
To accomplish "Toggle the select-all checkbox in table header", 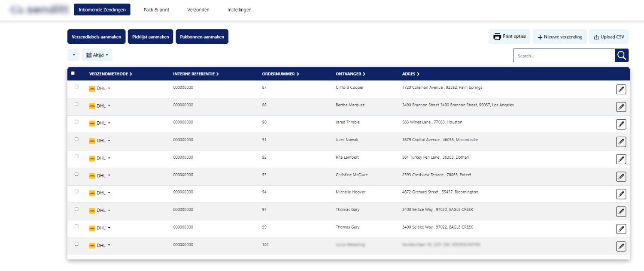I will point(73,73).
